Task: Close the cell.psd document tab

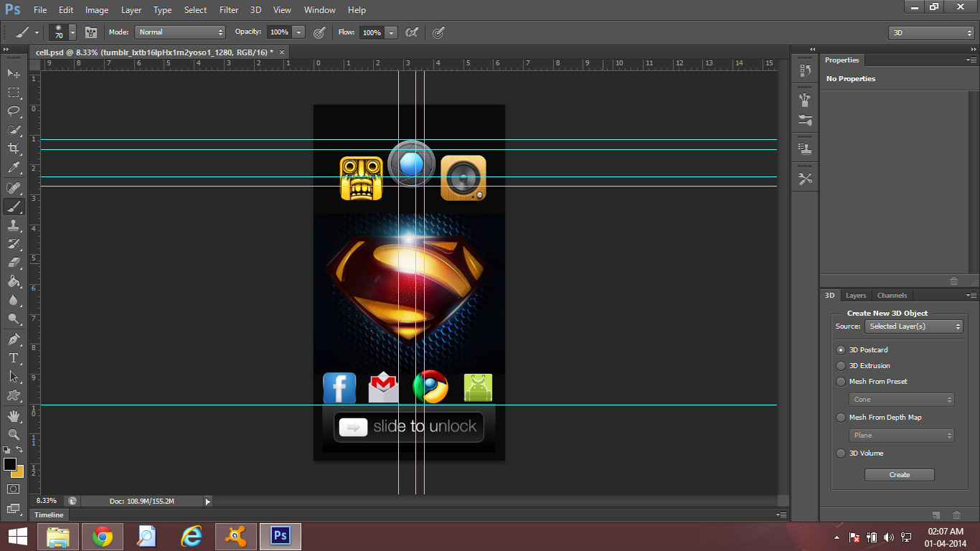Action: pos(282,52)
